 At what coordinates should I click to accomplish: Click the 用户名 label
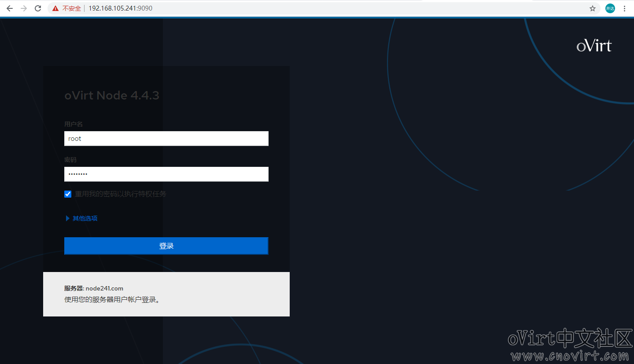click(74, 124)
